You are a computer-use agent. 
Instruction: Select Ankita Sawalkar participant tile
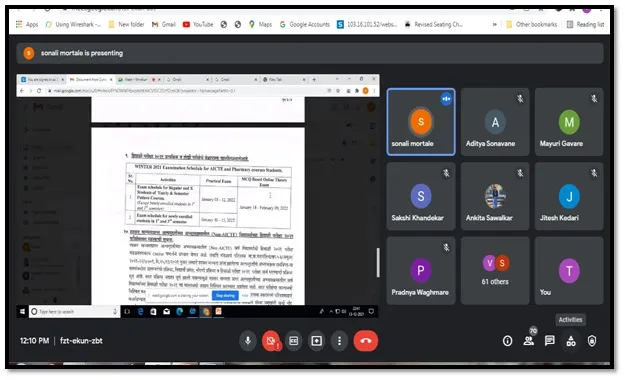(x=495, y=196)
